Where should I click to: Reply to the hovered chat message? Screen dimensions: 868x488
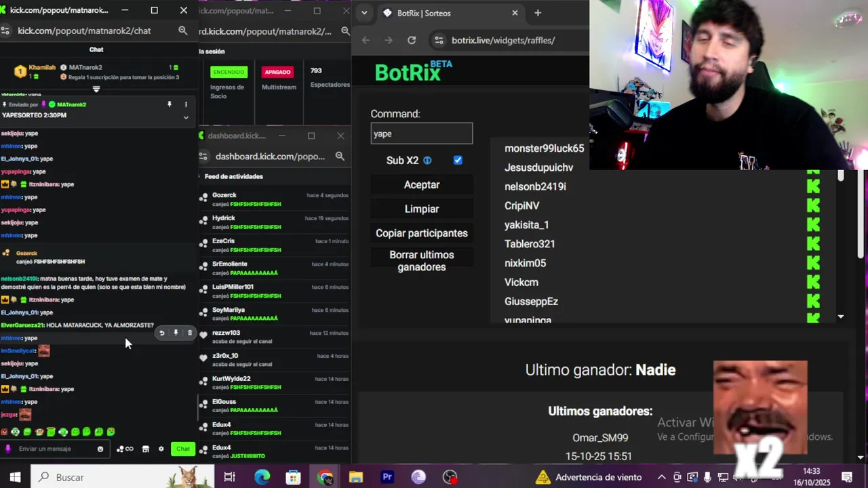pos(161,333)
